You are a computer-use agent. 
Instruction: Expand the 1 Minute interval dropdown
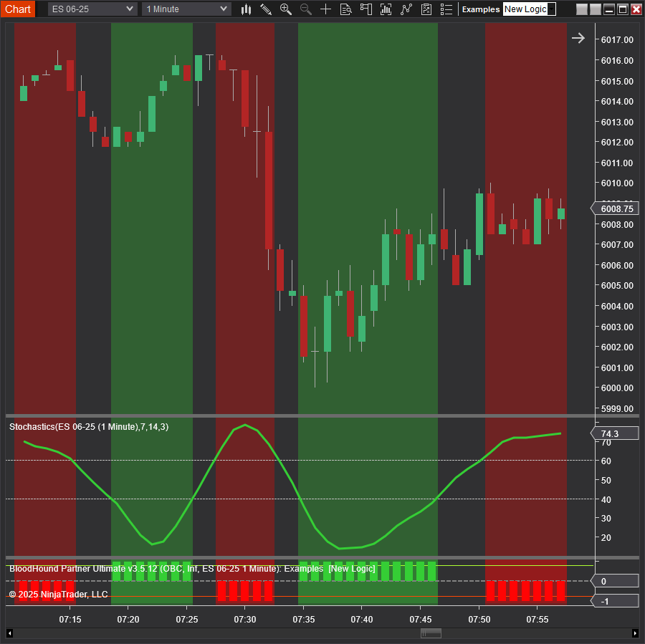[186, 9]
